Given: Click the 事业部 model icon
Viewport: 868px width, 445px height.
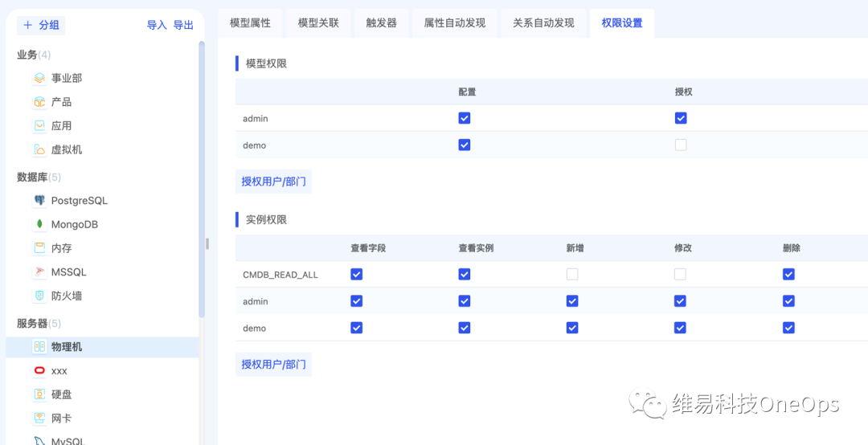Looking at the screenshot, I should (x=39, y=78).
